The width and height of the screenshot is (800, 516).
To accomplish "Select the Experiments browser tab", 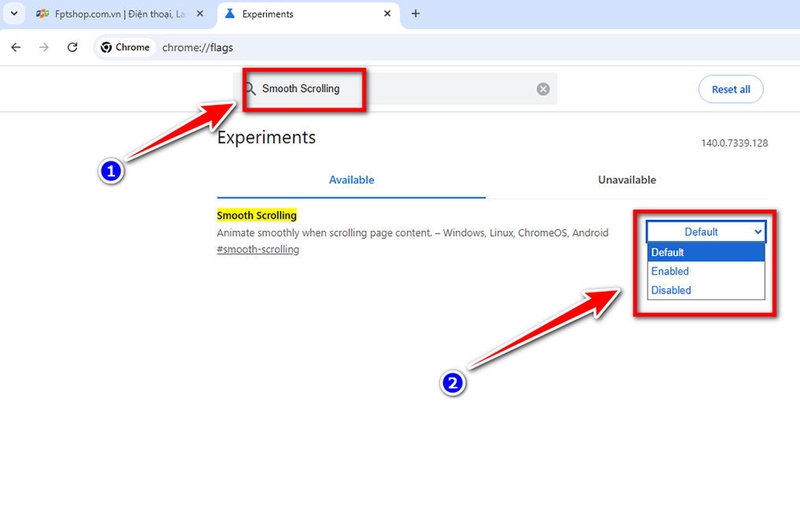I will (x=308, y=14).
